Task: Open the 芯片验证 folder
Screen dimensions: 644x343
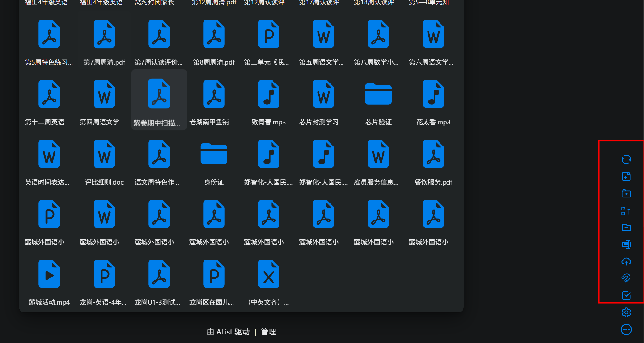Action: point(378,102)
